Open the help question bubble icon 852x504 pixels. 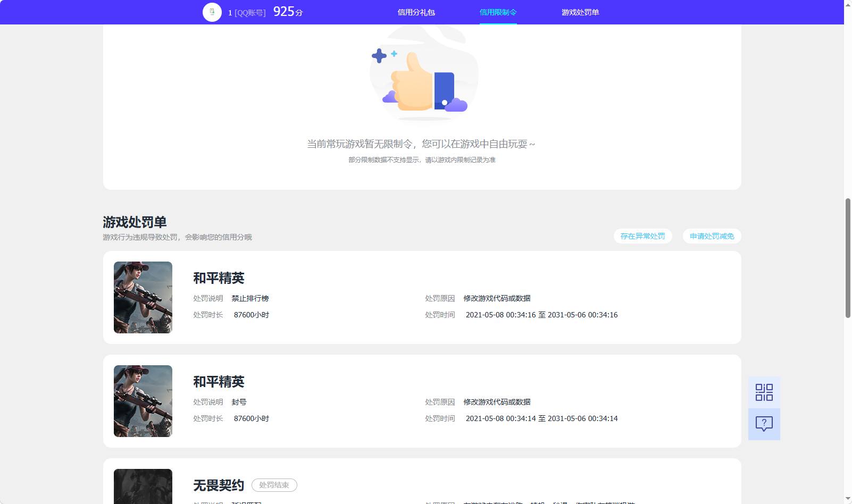coord(764,424)
